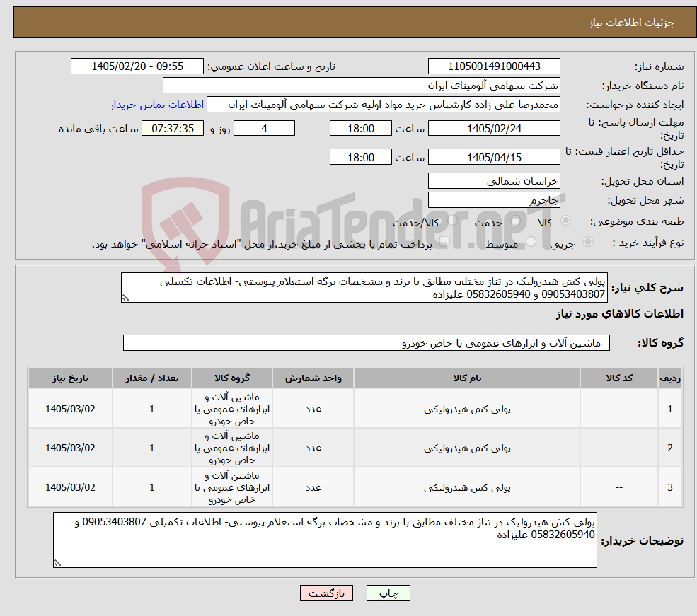Image resolution: width=697 pixels, height=616 pixels.
Task: Click the تاریخ نیاز column header
Action: 70,378
